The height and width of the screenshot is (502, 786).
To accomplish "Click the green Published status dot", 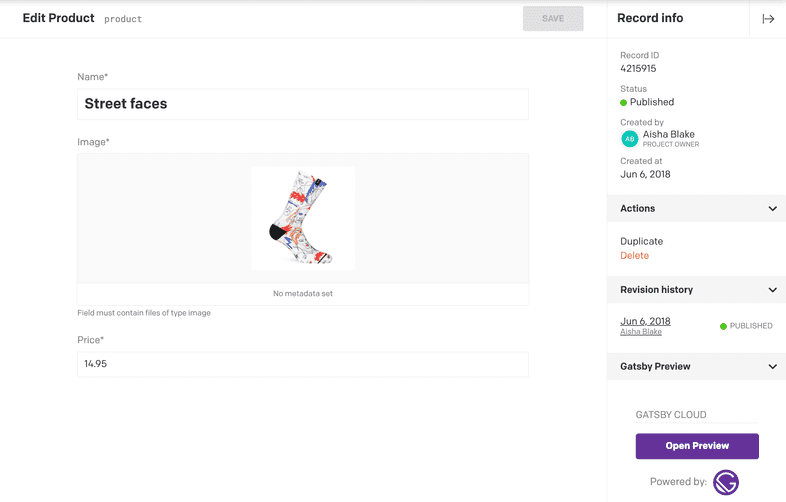I will tap(624, 102).
